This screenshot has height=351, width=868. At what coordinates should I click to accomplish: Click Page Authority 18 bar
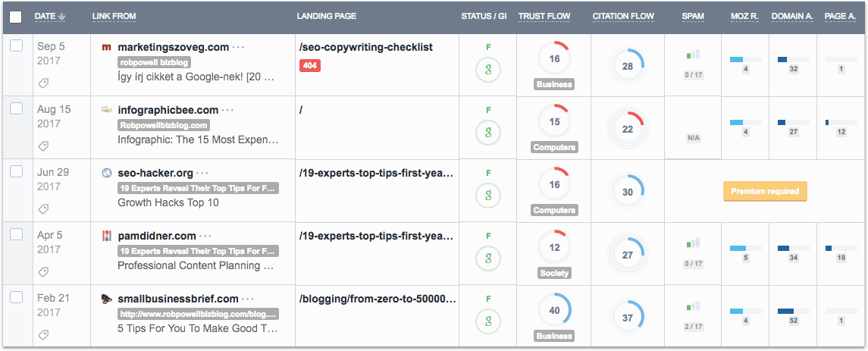[x=841, y=249]
